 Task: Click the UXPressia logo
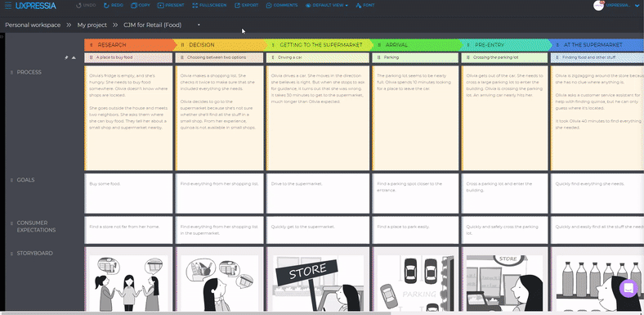pos(36,6)
